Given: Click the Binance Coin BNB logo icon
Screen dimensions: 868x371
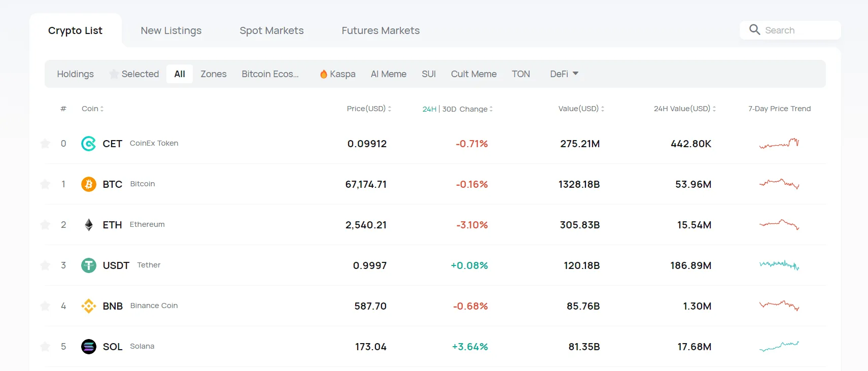Looking at the screenshot, I should click(89, 306).
